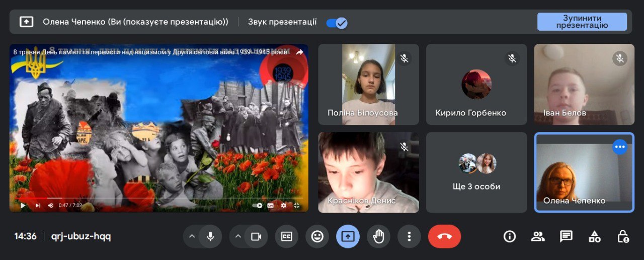This screenshot has height=260, width=644.
Task: Open options menu on Олена Чепенко tile
Action: coord(620,147)
